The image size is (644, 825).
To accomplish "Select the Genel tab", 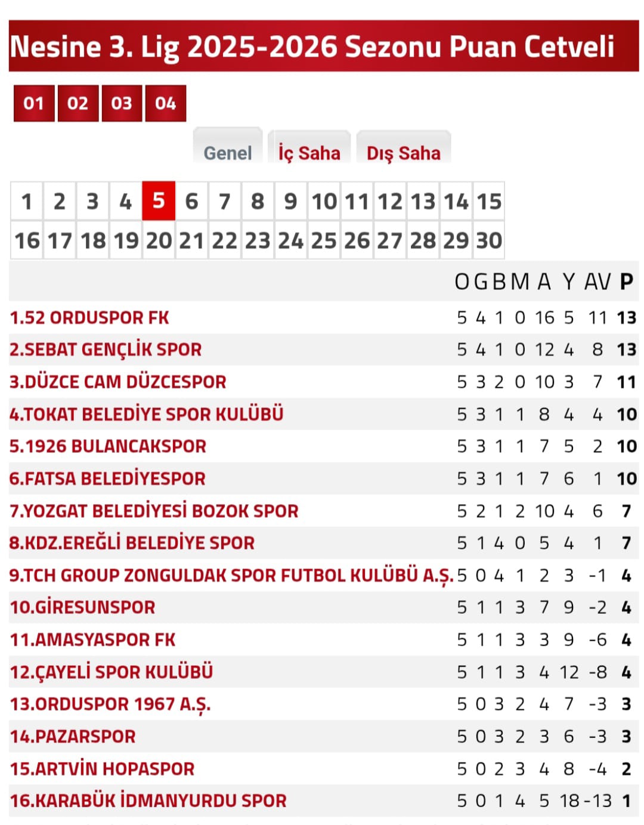I will pos(228,153).
